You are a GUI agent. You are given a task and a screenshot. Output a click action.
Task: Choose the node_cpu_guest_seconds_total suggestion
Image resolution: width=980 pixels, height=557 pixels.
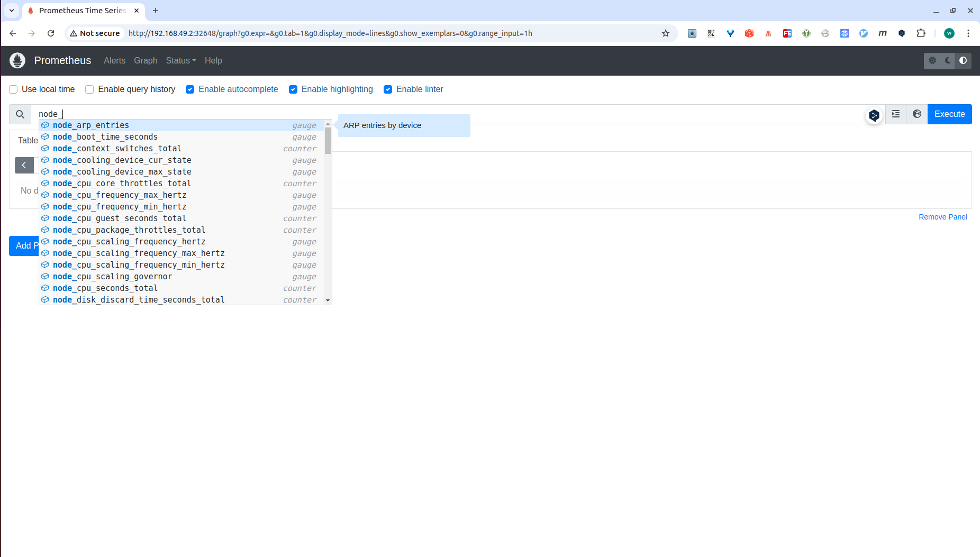(182, 218)
